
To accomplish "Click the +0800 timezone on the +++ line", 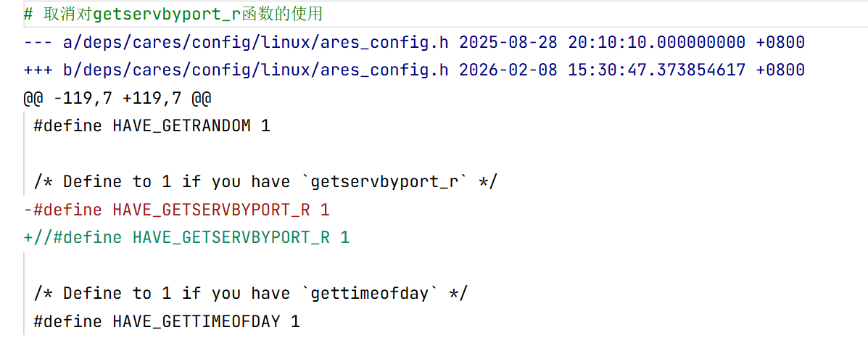I will click(x=780, y=70).
